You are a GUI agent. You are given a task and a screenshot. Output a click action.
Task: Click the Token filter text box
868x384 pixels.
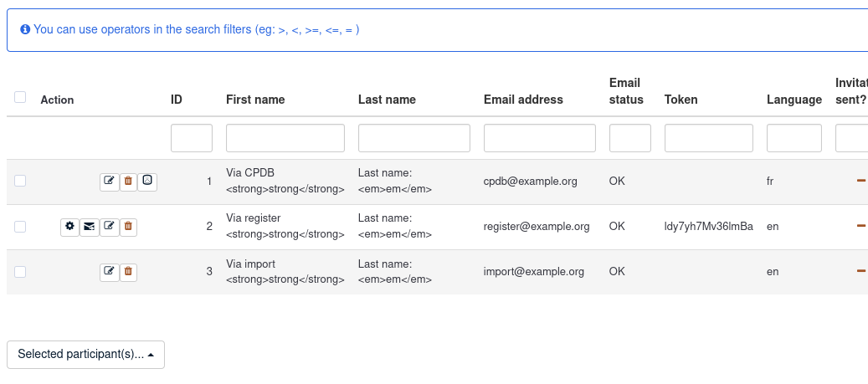point(708,138)
